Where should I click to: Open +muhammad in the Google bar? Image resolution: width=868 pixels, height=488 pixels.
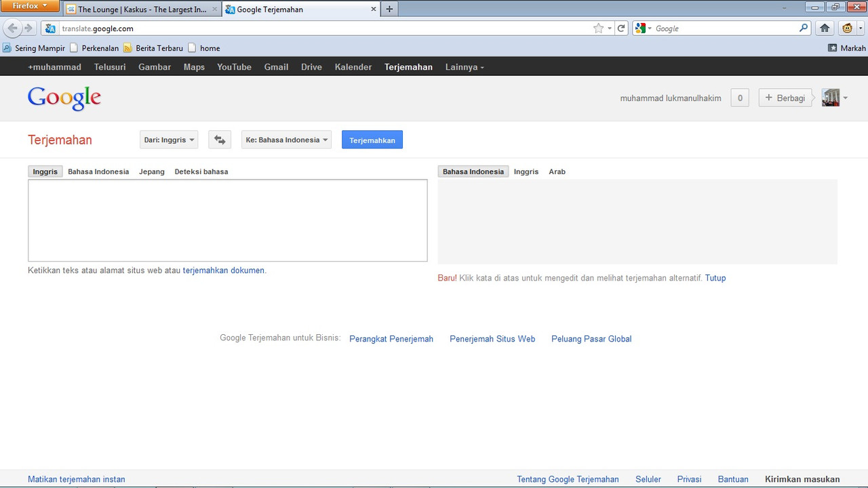pyautogui.click(x=54, y=67)
